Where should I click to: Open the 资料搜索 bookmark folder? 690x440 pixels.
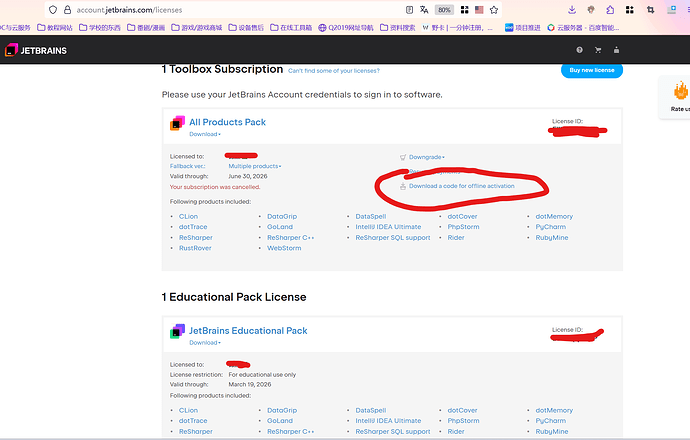[x=398, y=28]
